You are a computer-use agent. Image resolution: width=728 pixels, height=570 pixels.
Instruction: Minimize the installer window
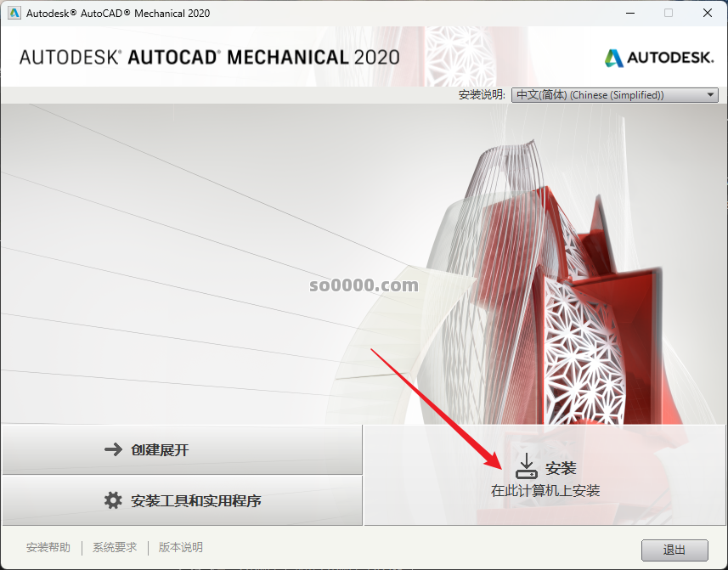tap(629, 13)
